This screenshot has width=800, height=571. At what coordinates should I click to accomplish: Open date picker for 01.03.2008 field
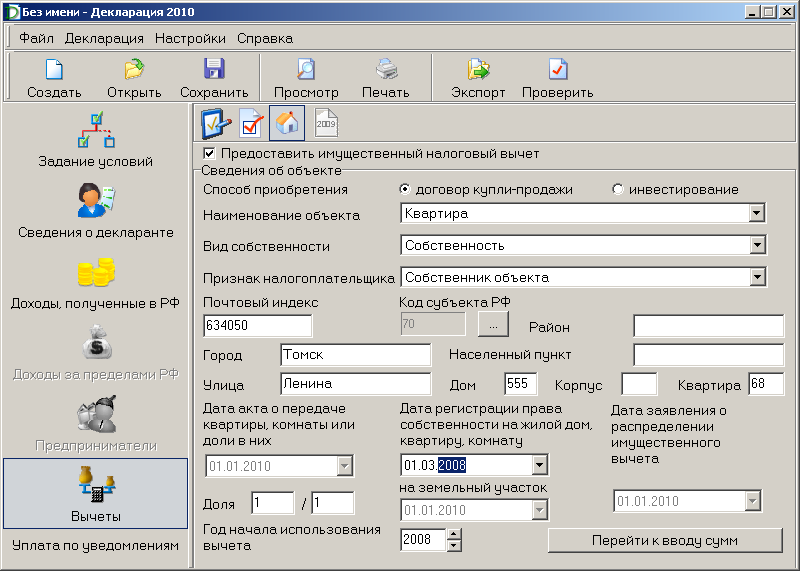pyautogui.click(x=540, y=465)
